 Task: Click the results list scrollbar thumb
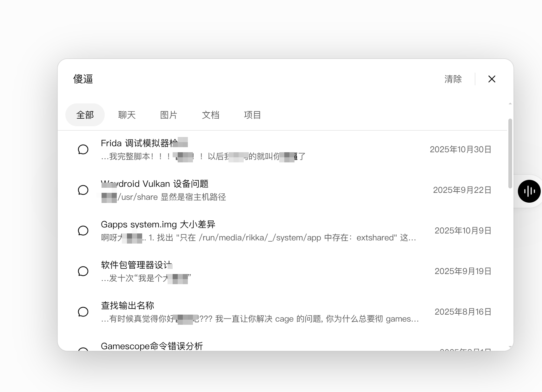510,154
